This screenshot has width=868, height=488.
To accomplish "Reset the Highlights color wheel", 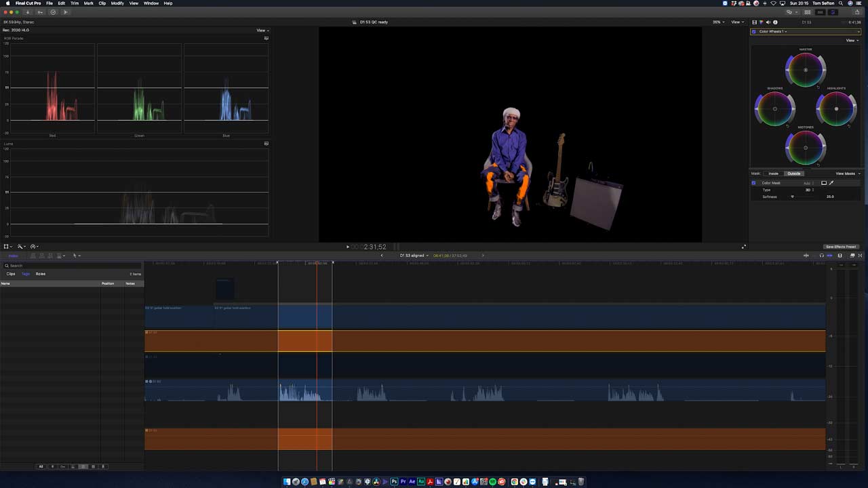I will tap(849, 126).
